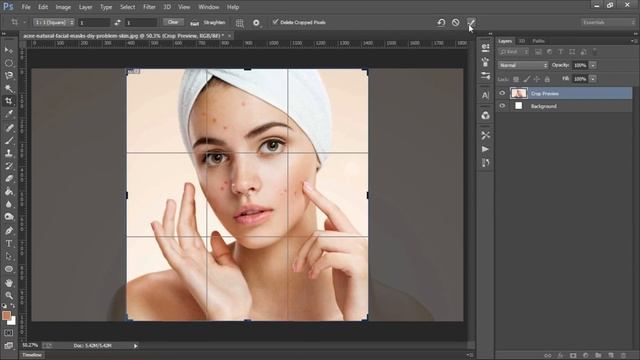640x360 pixels.
Task: Select the Magic Wand tool
Action: pyautogui.click(x=9, y=88)
